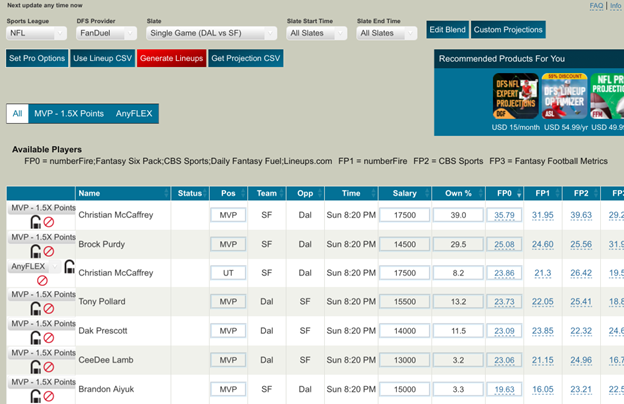The image size is (624, 404).
Task: Sort table by Name column
Action: (123, 193)
